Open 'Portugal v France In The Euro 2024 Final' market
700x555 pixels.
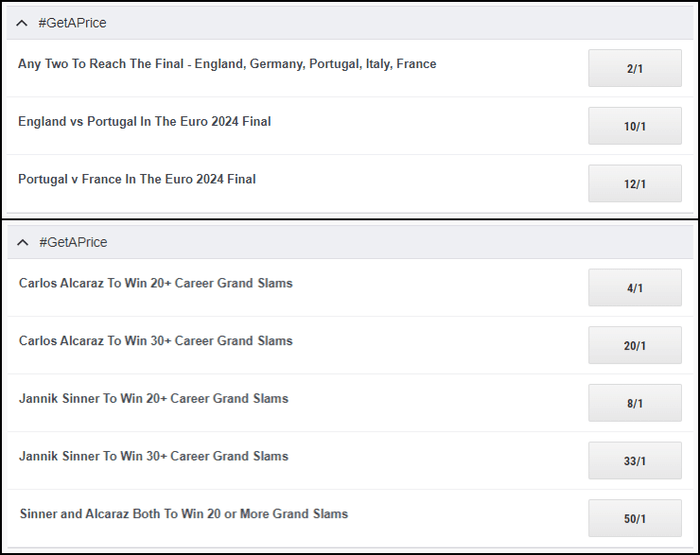point(137,180)
